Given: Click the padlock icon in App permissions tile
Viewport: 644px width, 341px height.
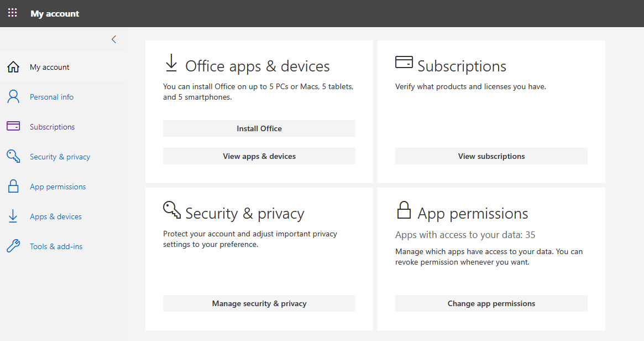Looking at the screenshot, I should click(404, 210).
